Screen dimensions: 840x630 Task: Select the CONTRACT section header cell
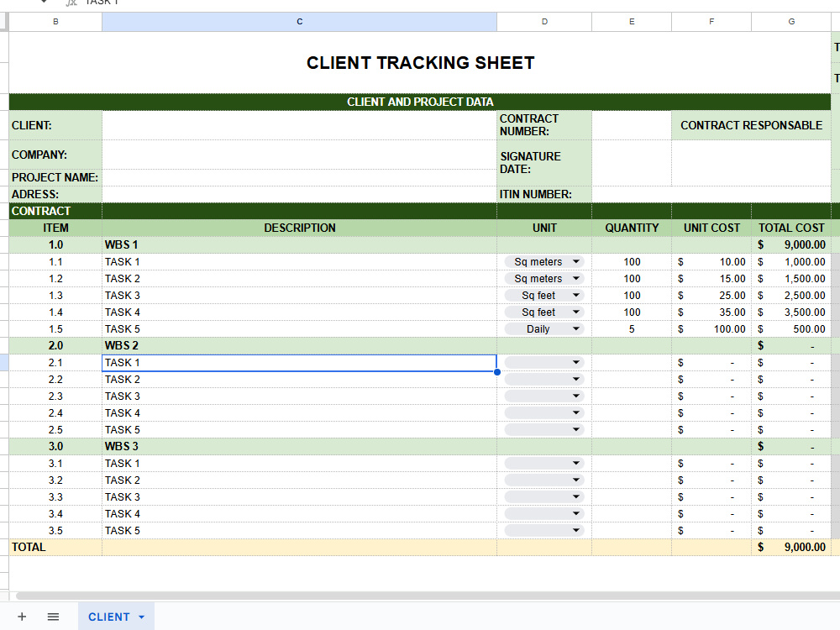[x=55, y=211]
